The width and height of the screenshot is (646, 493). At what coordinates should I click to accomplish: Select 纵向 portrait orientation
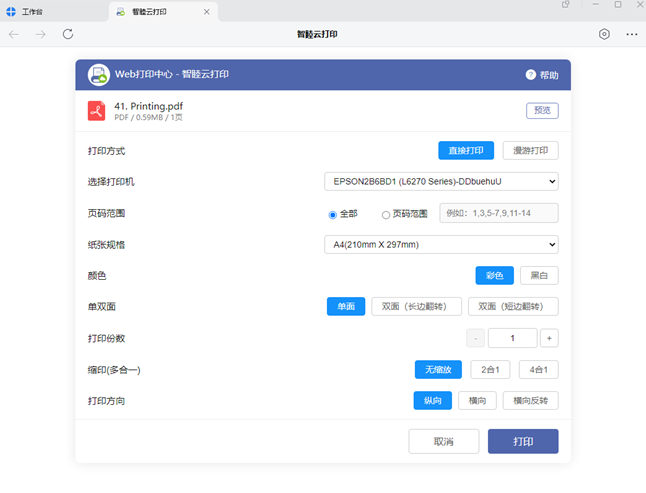[x=433, y=400]
